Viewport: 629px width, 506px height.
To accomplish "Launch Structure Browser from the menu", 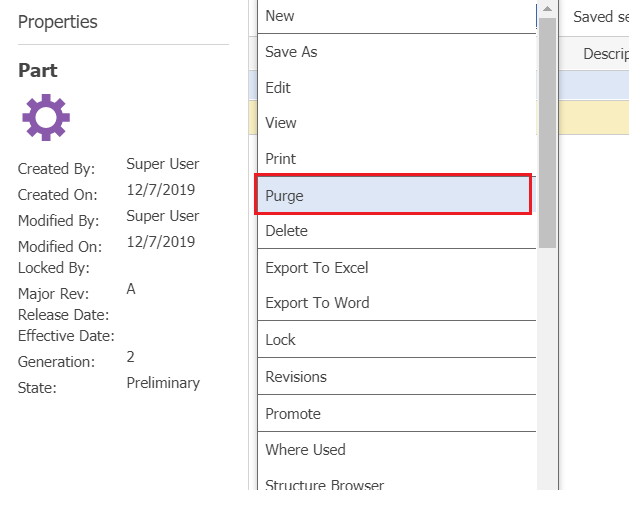I will [324, 484].
